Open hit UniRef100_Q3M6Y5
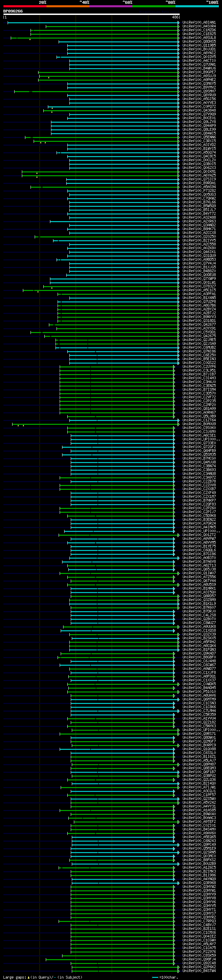Screen dimensions: 222x980 click(199, 84)
